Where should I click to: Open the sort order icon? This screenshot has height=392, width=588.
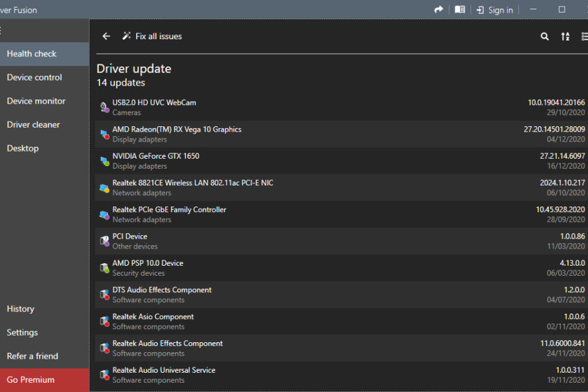point(565,37)
